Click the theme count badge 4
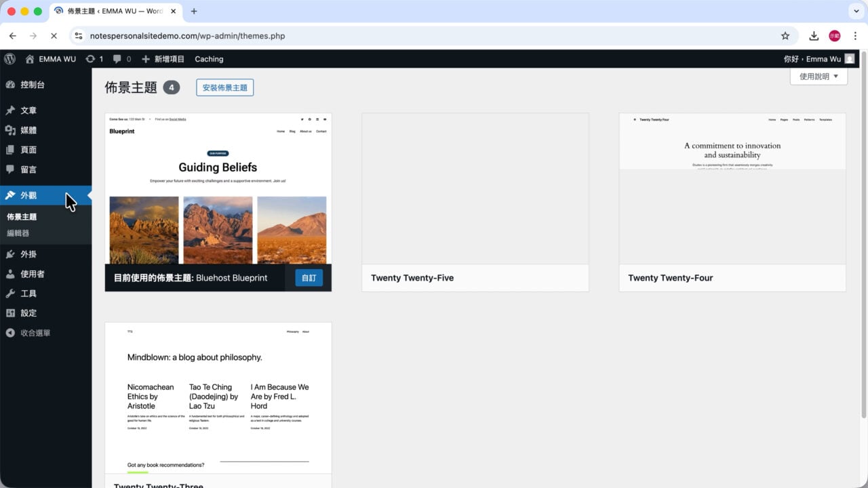Viewport: 868px width, 488px height. pos(171,87)
